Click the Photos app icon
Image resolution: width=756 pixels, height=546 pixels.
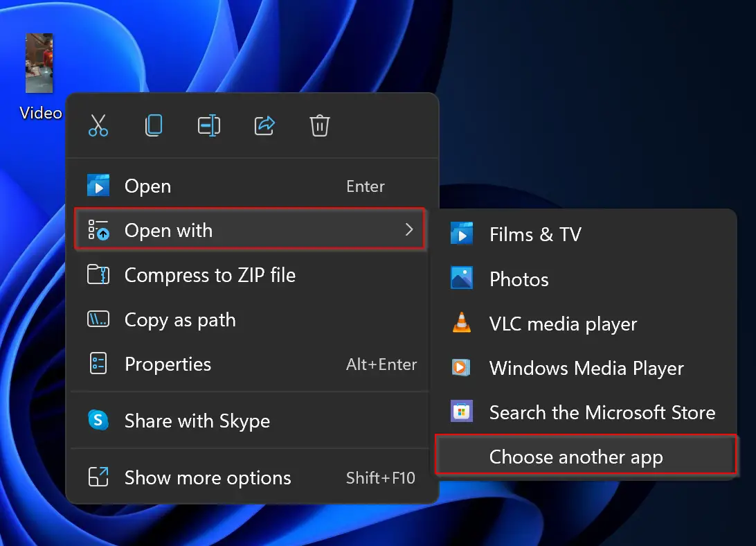(461, 278)
